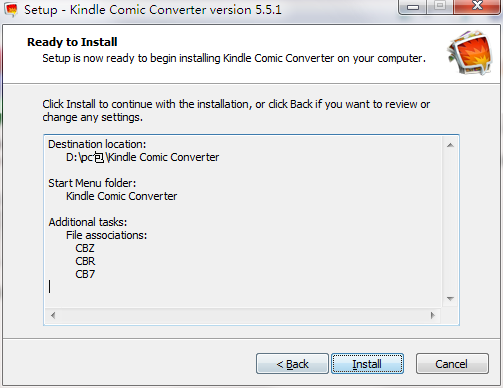Screen dimensions: 503x388
Task: Click the horizontal scrollbar track in summary
Action: 243,315
